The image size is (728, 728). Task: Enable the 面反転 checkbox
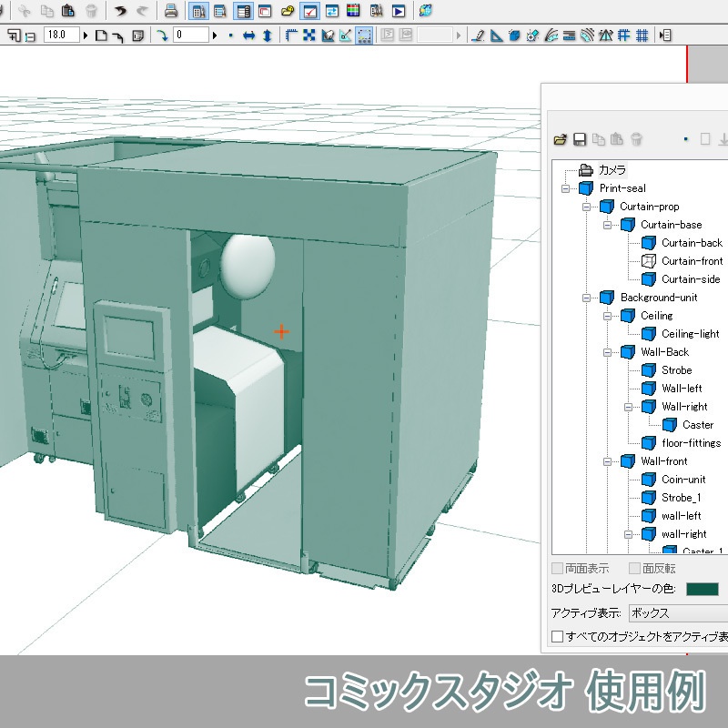tap(633, 566)
